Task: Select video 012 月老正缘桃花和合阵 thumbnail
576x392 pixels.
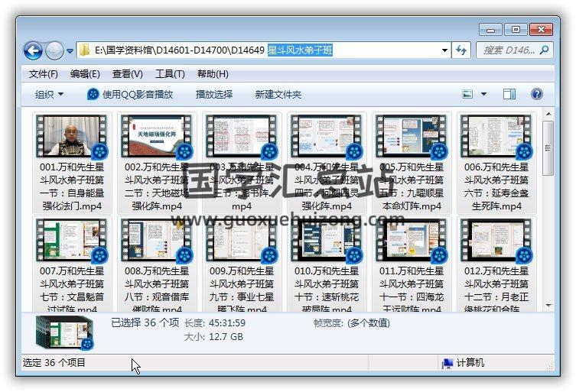Action: [x=496, y=241]
